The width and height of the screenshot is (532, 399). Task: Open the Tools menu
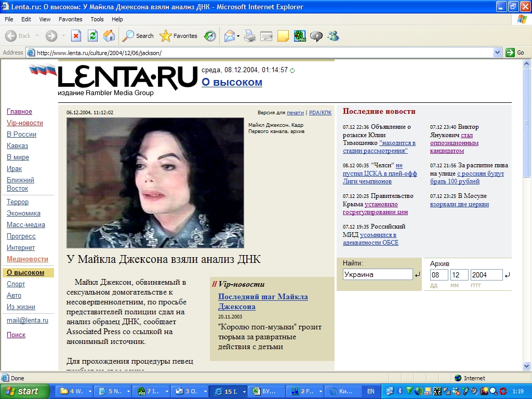97,19
